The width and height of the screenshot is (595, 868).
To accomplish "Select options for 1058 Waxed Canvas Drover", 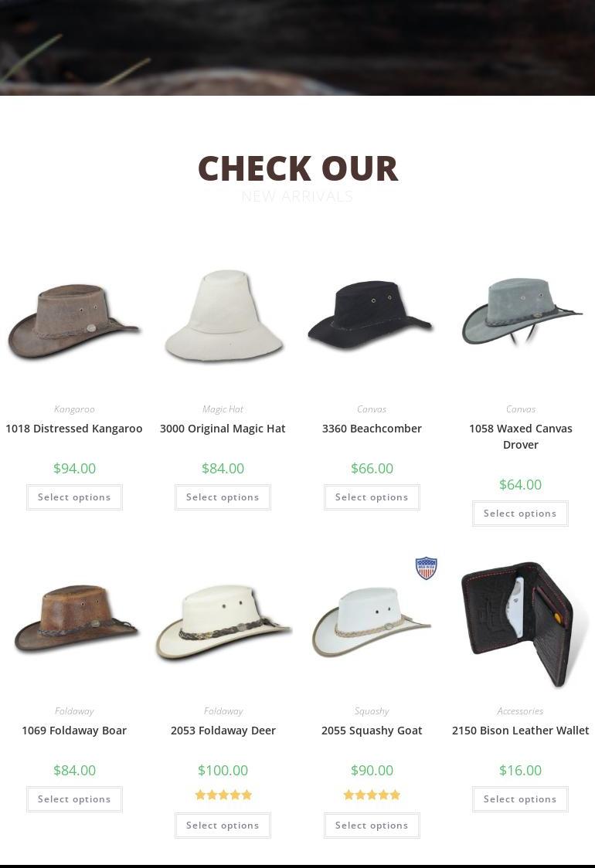I will point(520,514).
